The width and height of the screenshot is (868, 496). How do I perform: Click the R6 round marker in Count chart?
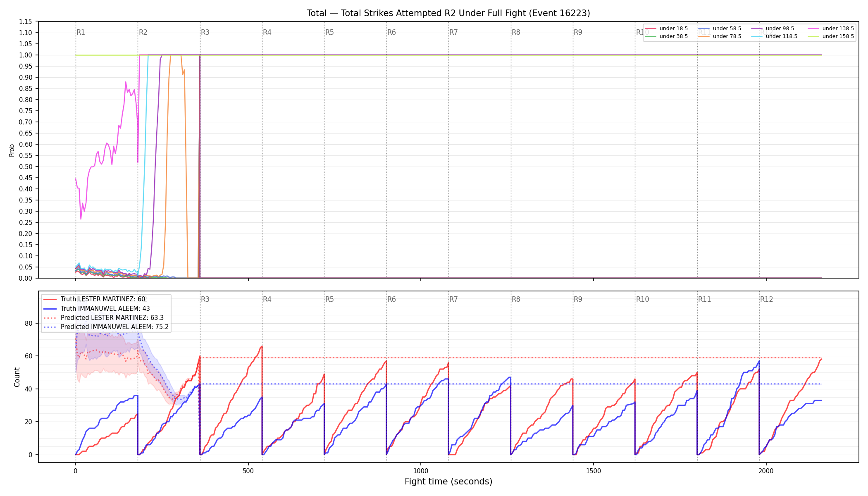pyautogui.click(x=392, y=299)
